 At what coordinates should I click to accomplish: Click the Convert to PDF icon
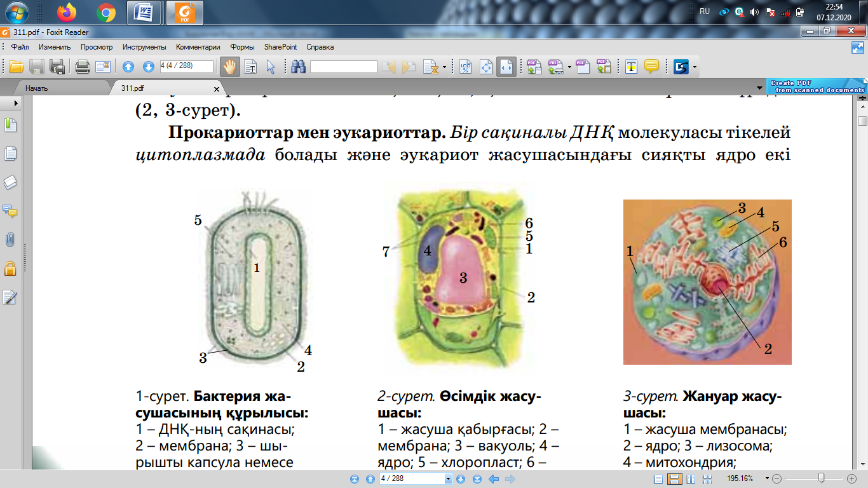(x=534, y=67)
